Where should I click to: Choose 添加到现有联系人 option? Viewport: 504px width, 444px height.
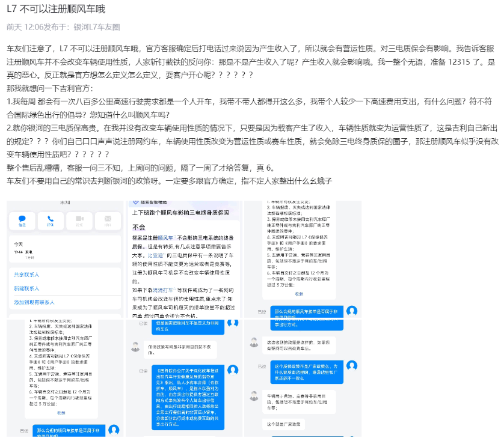click(34, 302)
